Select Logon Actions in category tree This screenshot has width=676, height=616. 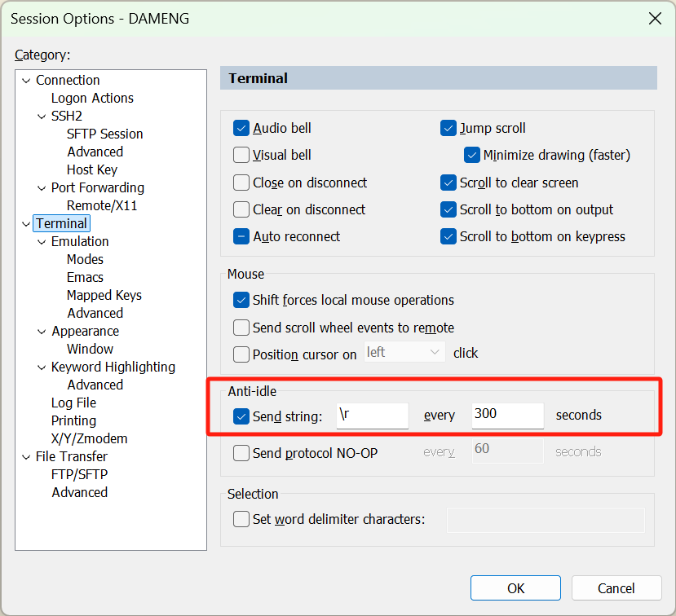tap(92, 98)
